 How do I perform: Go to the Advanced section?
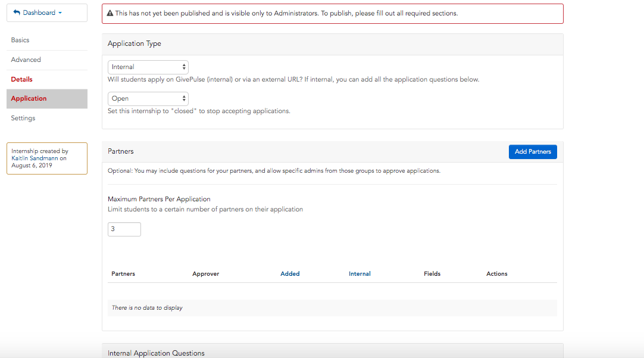[26, 60]
